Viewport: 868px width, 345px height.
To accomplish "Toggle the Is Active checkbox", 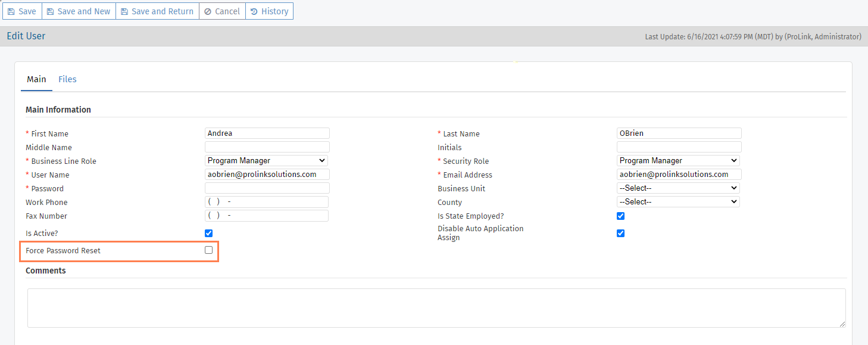I will 208,233.
